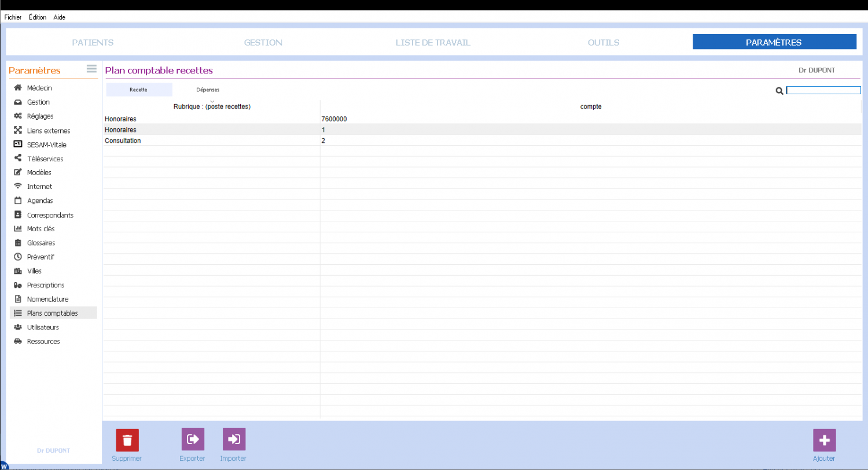Open the Fichier menu
Screen dimensions: 868x470
(13, 17)
